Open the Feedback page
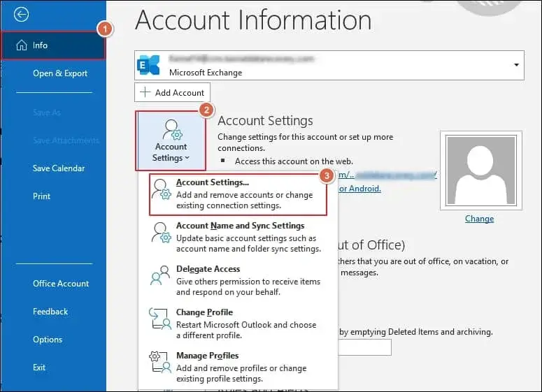This screenshot has width=542, height=392. (50, 312)
